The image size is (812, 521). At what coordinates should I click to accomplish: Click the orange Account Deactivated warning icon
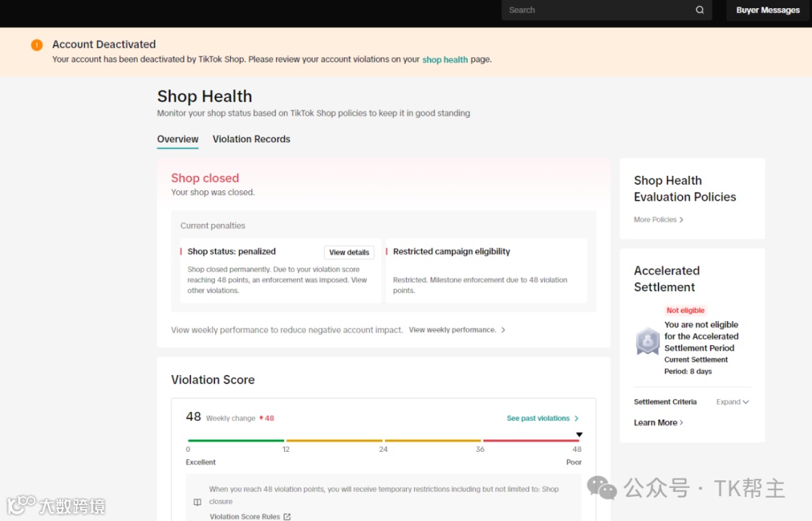(37, 45)
